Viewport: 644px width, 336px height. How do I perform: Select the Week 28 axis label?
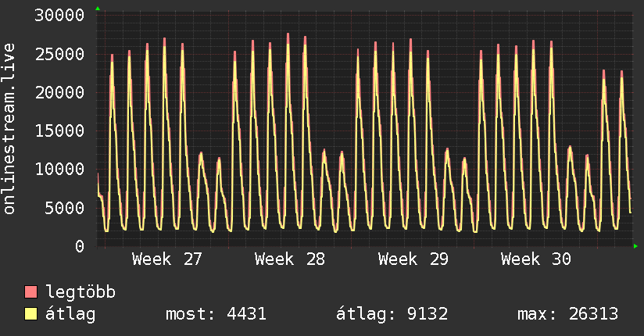289,259
